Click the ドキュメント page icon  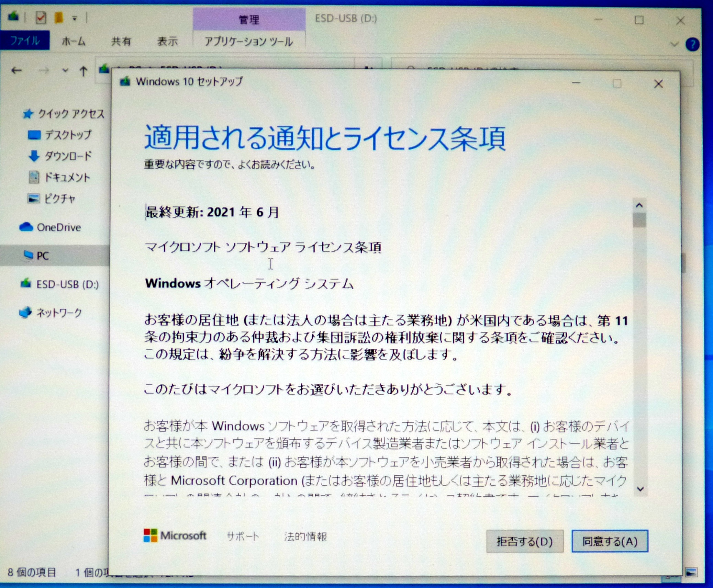point(33,177)
